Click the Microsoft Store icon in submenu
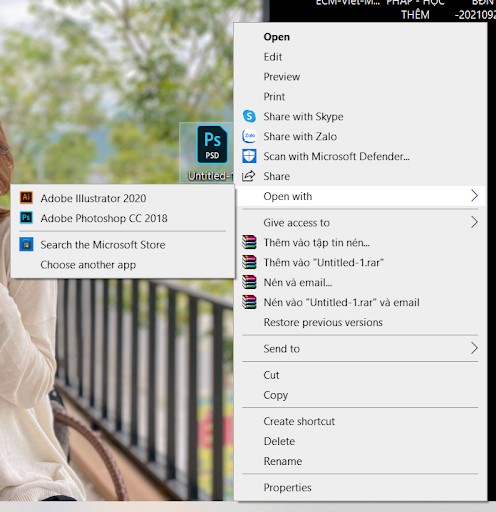This screenshot has height=512, width=496. coord(26,244)
